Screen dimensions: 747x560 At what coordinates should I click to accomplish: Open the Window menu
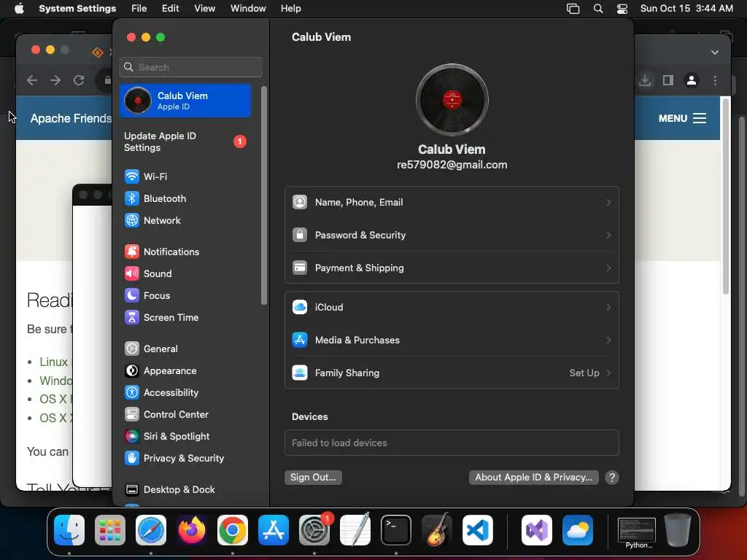(248, 9)
